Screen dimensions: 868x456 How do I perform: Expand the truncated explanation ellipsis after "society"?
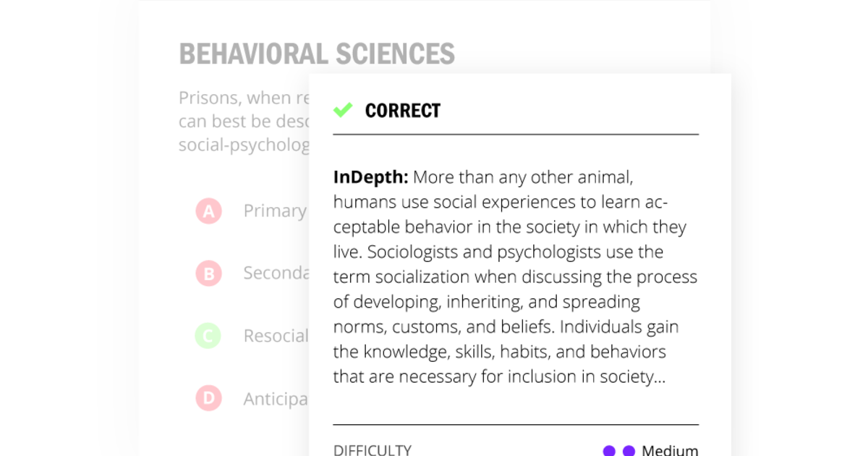658,377
